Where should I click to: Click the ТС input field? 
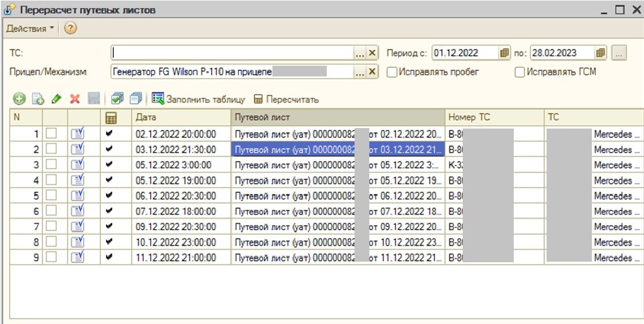tap(232, 53)
